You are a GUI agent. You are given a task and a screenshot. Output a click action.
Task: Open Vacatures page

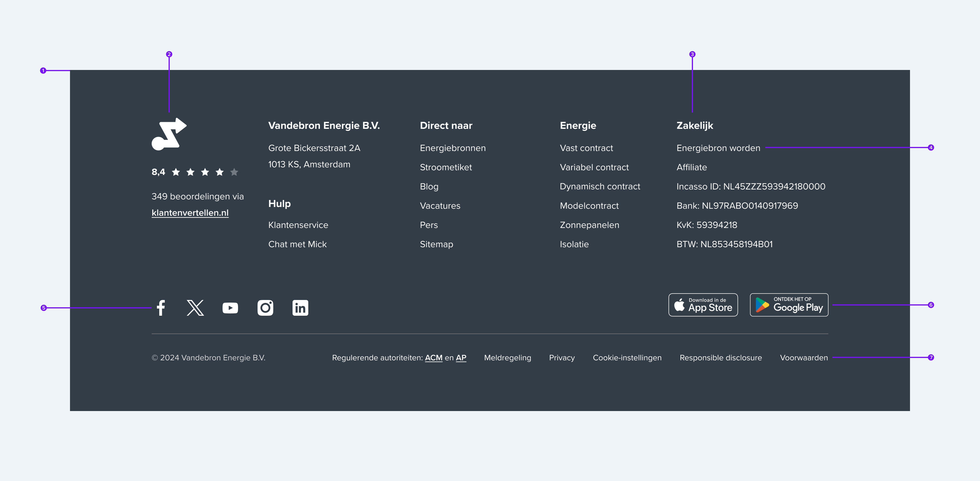[440, 206]
